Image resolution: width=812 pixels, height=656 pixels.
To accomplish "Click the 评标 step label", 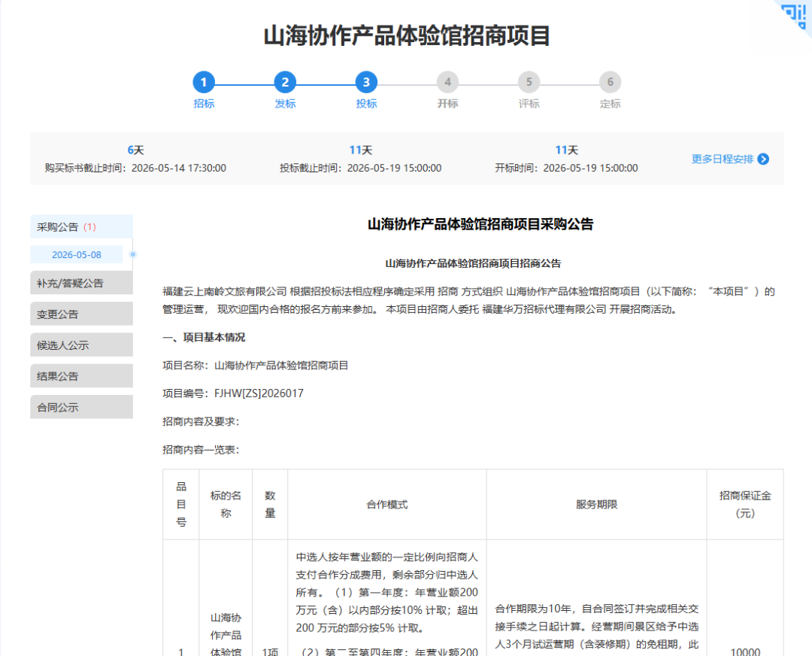I will point(529,104).
